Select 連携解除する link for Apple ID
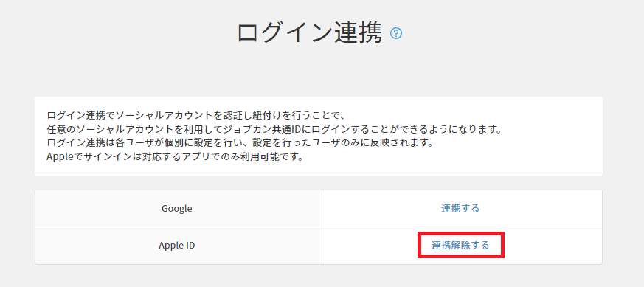Screen dimensions: 644x287 460,246
